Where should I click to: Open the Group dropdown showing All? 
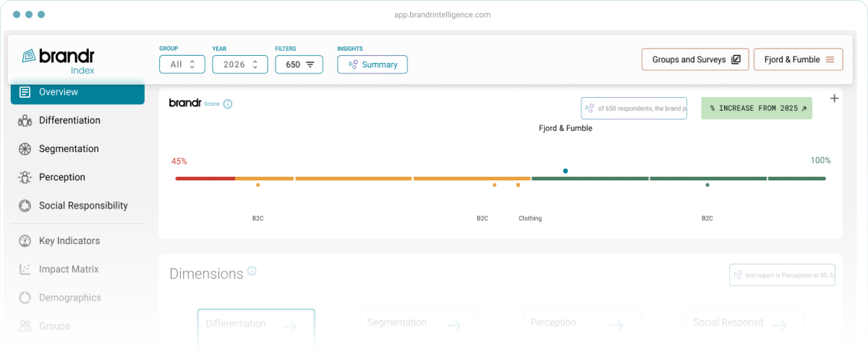182,64
